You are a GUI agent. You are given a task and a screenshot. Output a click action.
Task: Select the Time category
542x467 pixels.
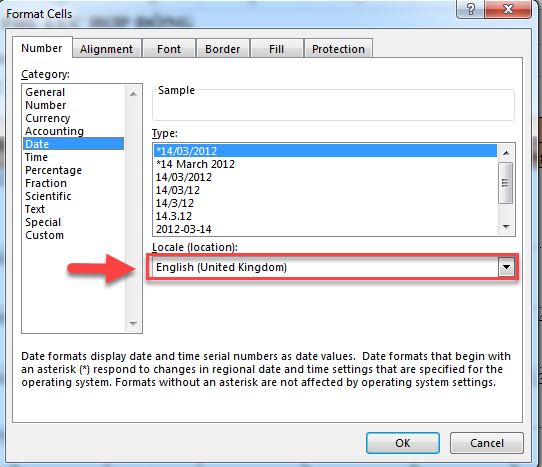(x=37, y=157)
